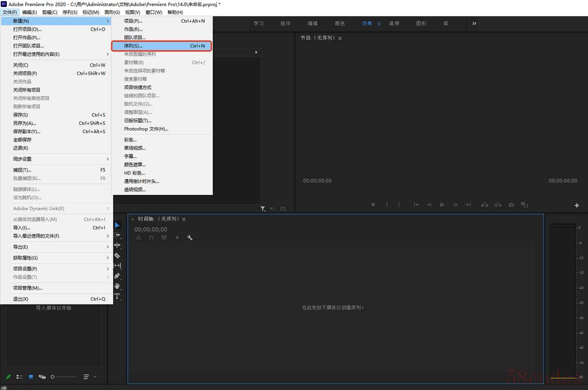Switch to 图形 workspace tab
588x390 pixels.
click(x=421, y=23)
